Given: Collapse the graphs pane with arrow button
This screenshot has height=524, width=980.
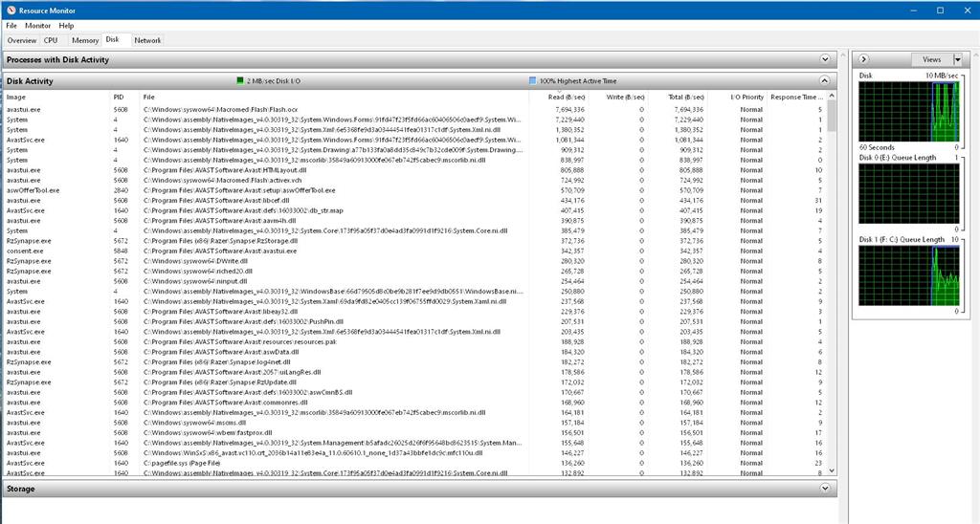Looking at the screenshot, I should pyautogui.click(x=864, y=59).
